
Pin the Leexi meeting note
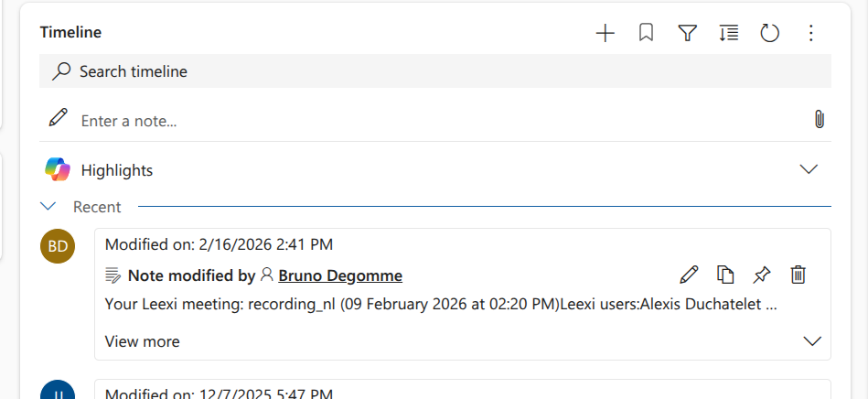(762, 275)
